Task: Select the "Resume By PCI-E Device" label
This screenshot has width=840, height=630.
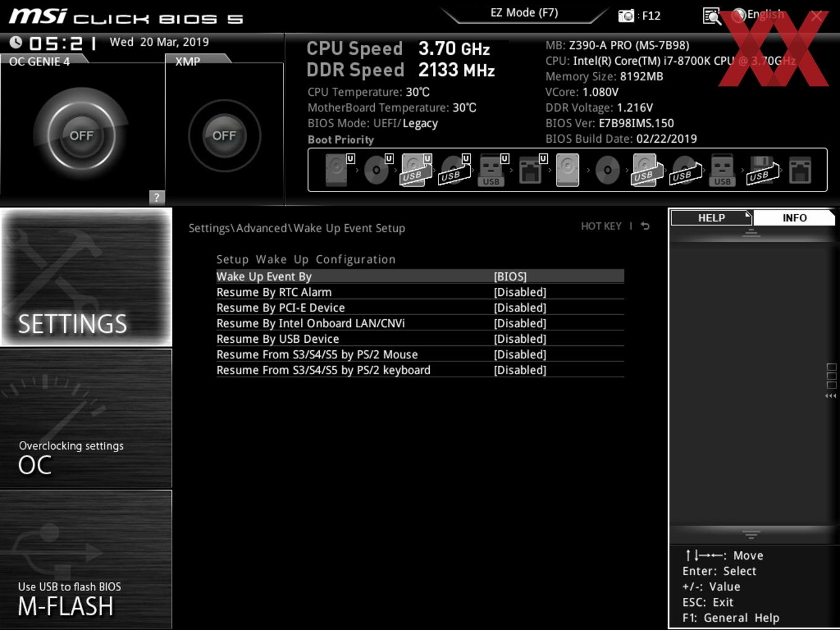Action: pos(280,308)
